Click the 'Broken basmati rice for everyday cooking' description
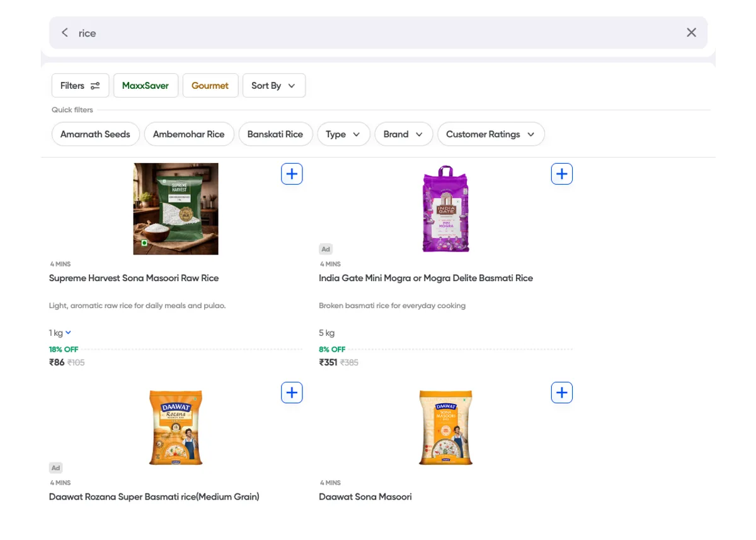The height and width of the screenshot is (540, 756). pos(392,306)
